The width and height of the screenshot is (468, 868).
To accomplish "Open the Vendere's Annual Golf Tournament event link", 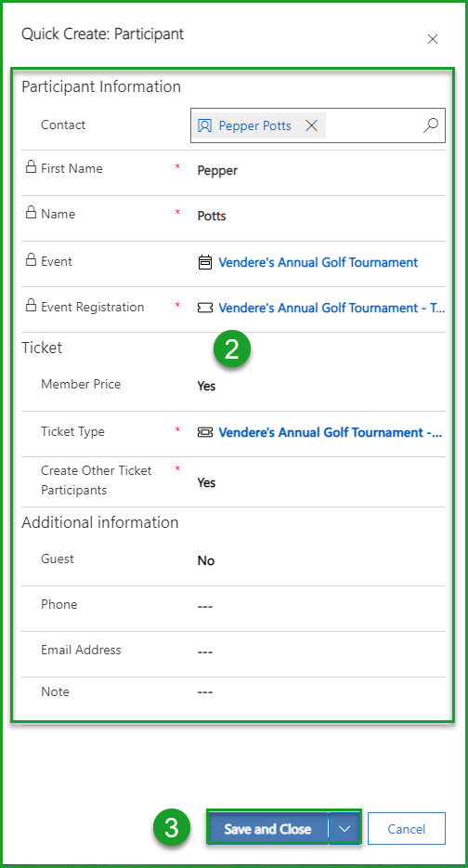I will (x=318, y=262).
